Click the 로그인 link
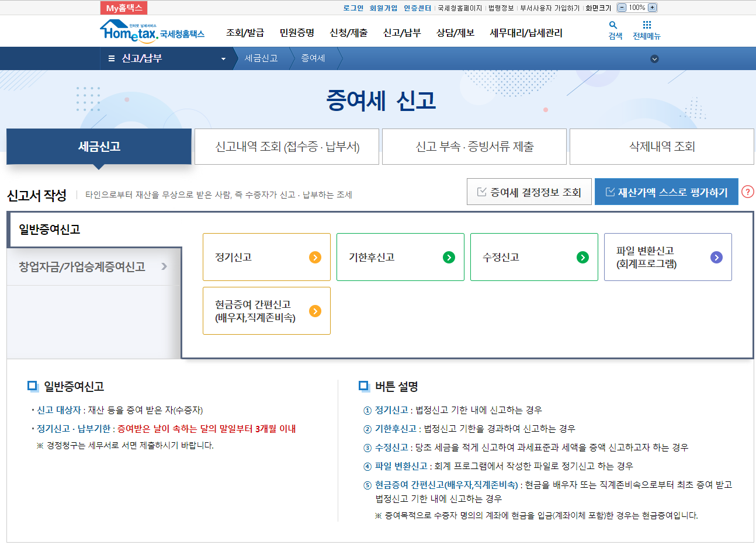Viewport: 756px width, 545px height. (x=353, y=8)
